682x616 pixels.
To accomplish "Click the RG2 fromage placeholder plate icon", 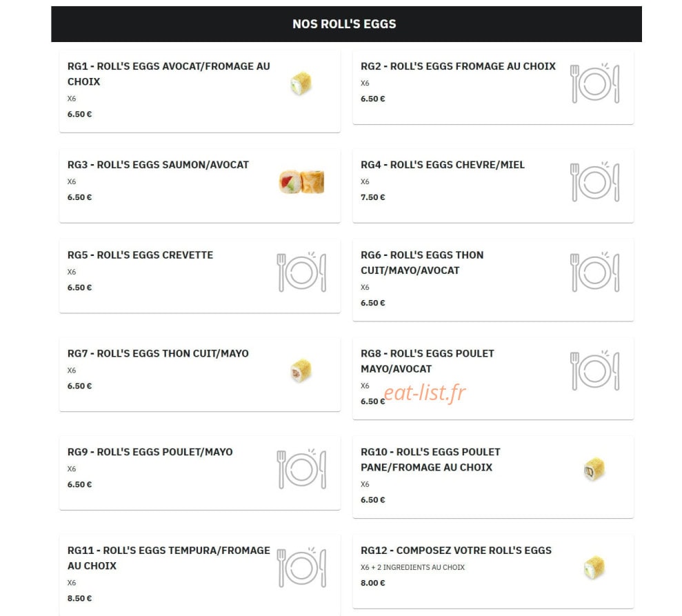I will (x=594, y=83).
